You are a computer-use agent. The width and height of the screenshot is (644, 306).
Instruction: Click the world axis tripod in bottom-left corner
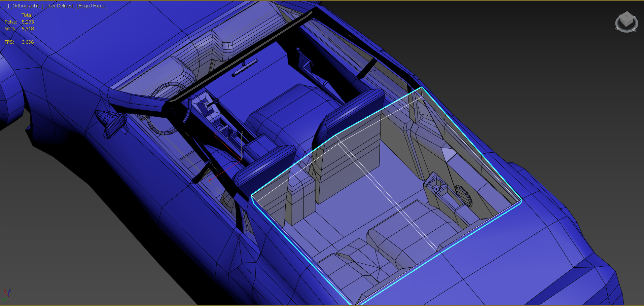(x=8, y=296)
